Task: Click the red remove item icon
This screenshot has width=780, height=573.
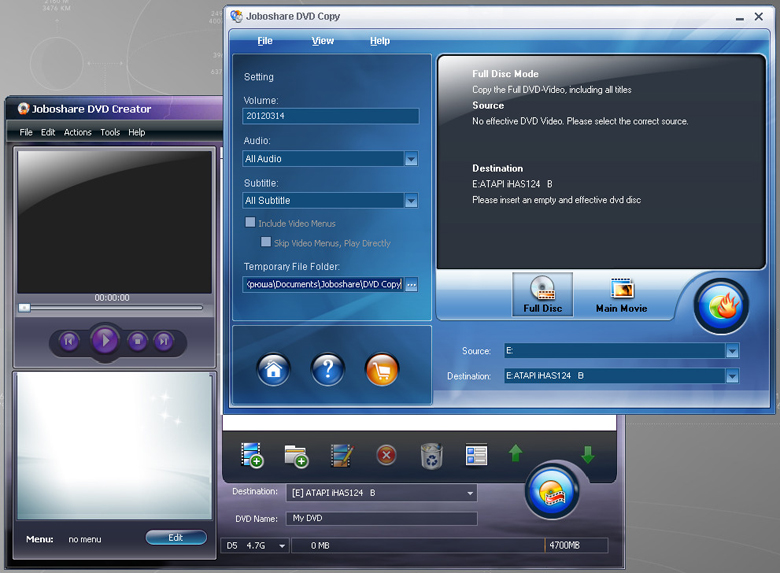Action: [387, 455]
